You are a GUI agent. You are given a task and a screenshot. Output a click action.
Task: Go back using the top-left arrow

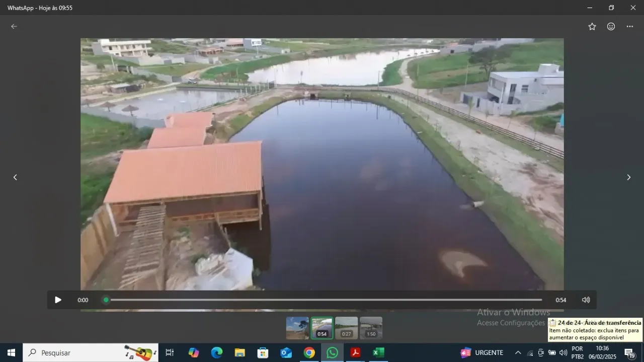[x=14, y=27]
